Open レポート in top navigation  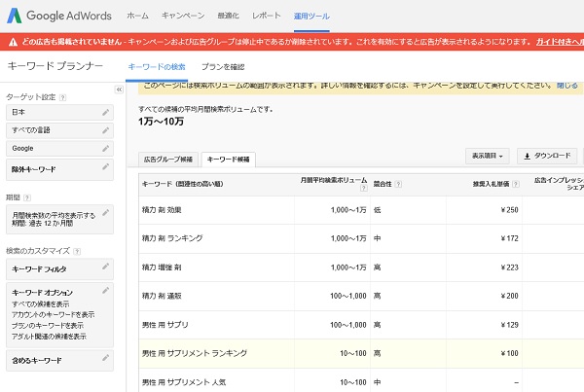point(267,16)
